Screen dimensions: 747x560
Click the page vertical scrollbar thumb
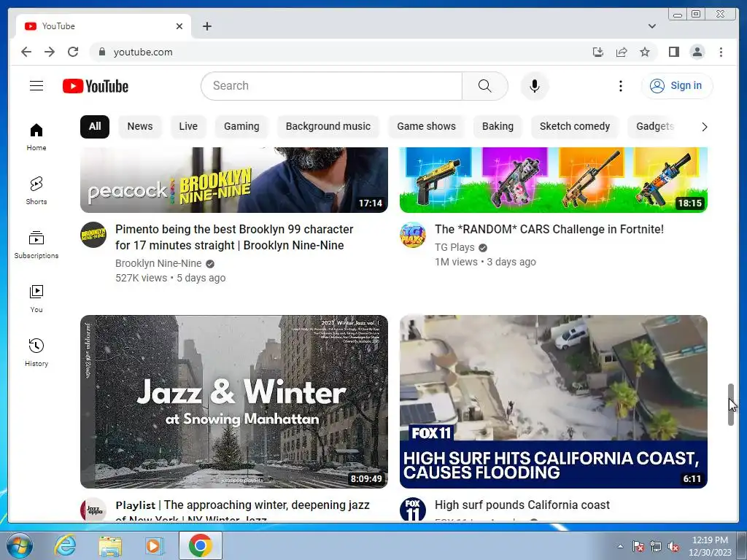[731, 404]
